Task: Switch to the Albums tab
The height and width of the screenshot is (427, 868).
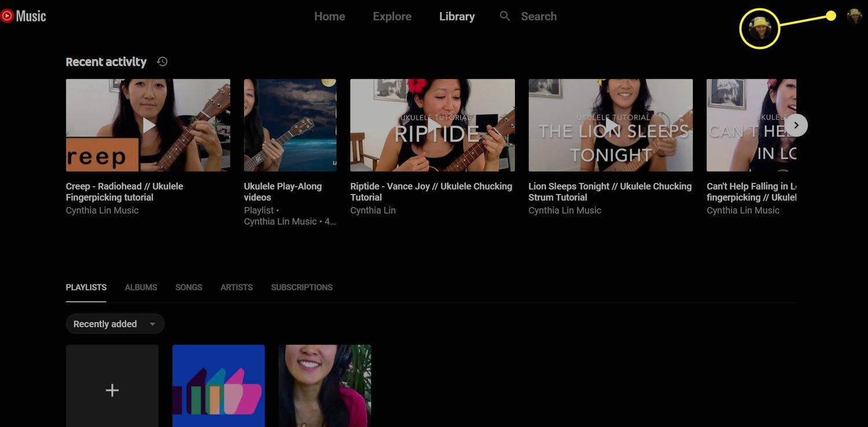Action: pos(141,288)
